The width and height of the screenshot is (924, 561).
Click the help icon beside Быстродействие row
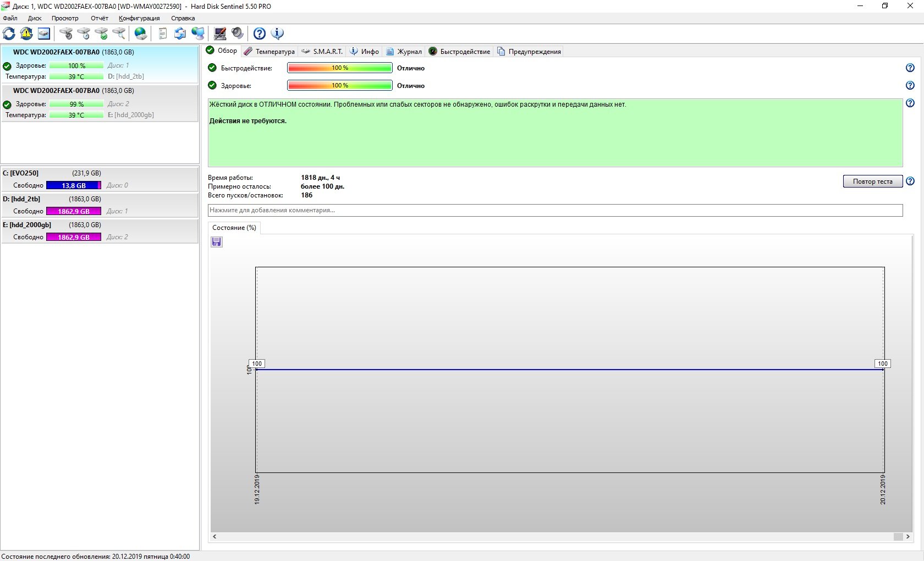pos(910,68)
